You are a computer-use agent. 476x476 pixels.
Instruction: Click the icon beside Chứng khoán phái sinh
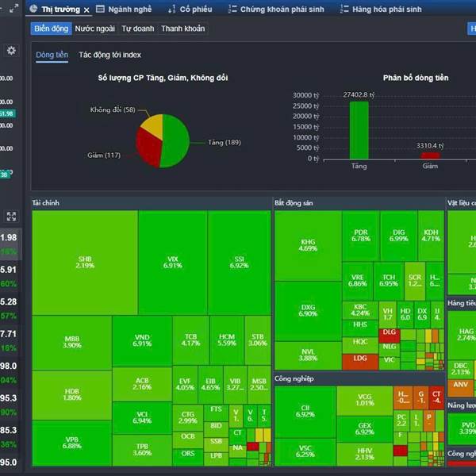232,9
